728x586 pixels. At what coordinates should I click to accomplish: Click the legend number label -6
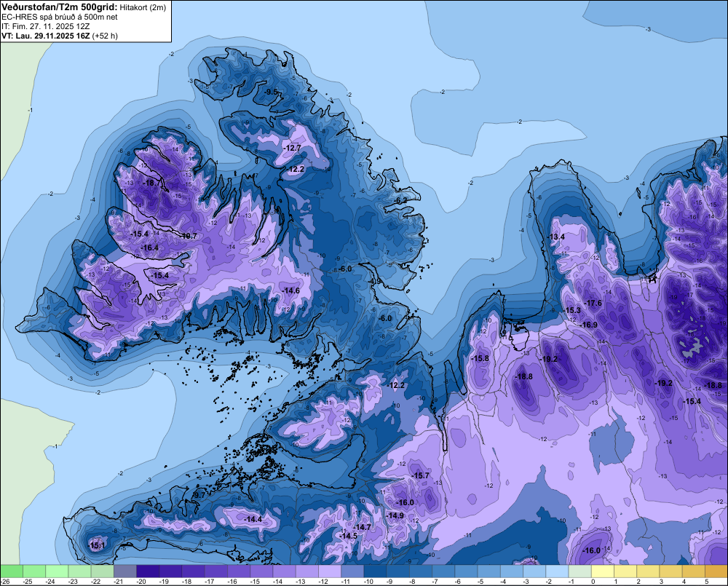(x=459, y=582)
